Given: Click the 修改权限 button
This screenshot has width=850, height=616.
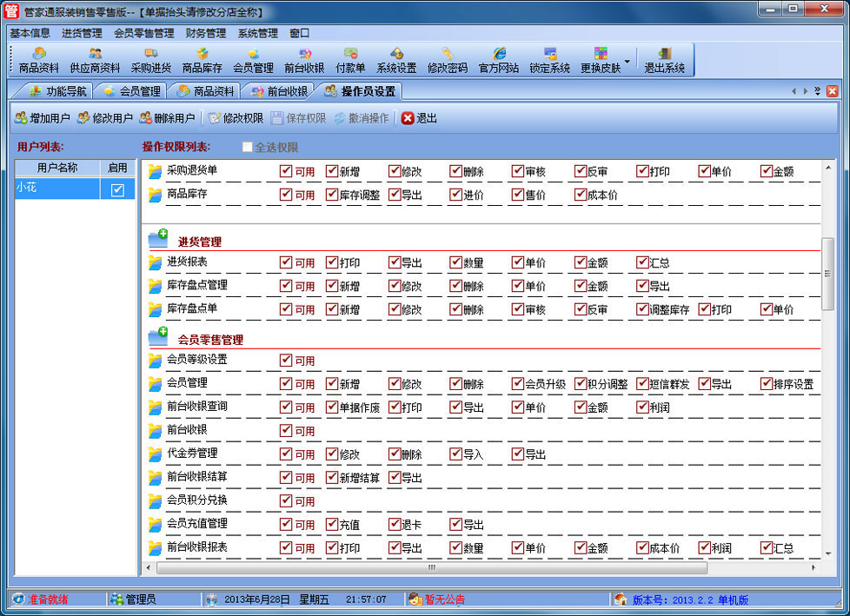Looking at the screenshot, I should (235, 118).
